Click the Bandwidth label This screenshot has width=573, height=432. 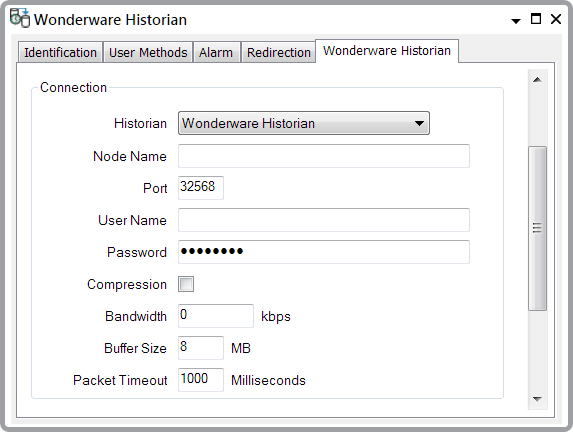pos(136,317)
